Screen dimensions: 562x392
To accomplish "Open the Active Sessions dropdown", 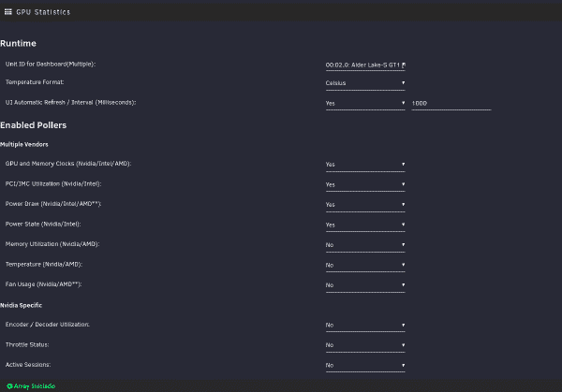I will 365,366.
